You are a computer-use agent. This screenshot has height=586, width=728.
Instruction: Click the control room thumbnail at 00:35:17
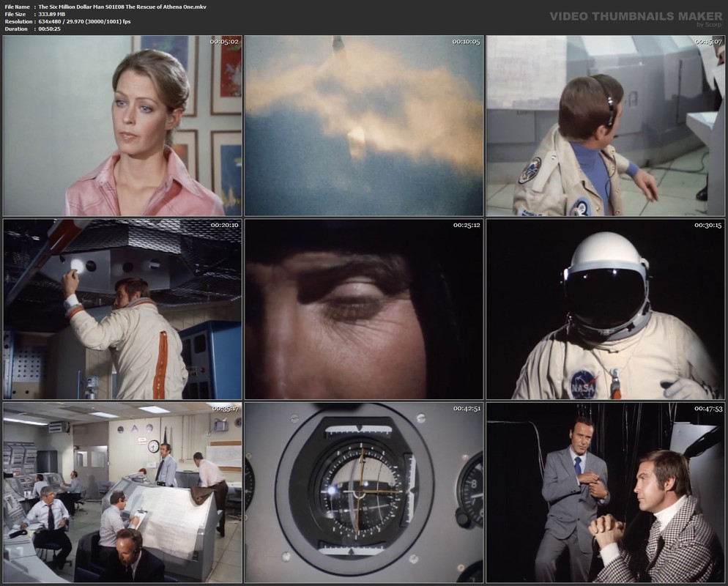coord(122,493)
